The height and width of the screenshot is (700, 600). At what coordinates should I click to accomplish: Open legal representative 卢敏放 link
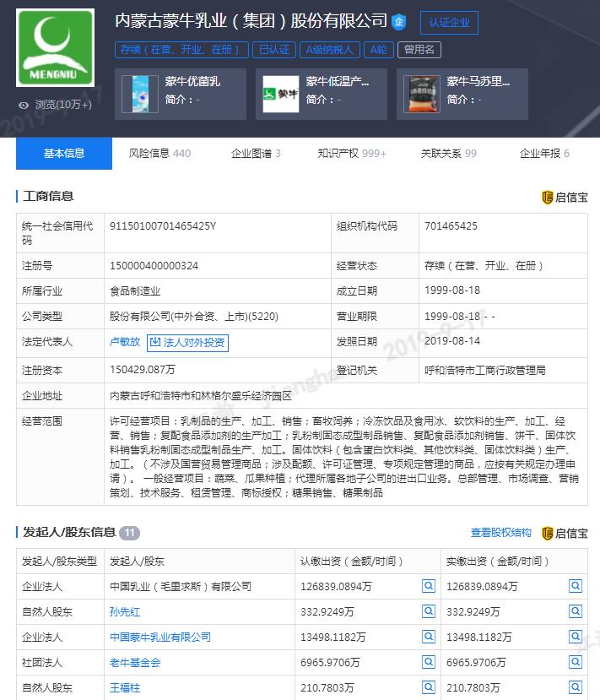(125, 342)
